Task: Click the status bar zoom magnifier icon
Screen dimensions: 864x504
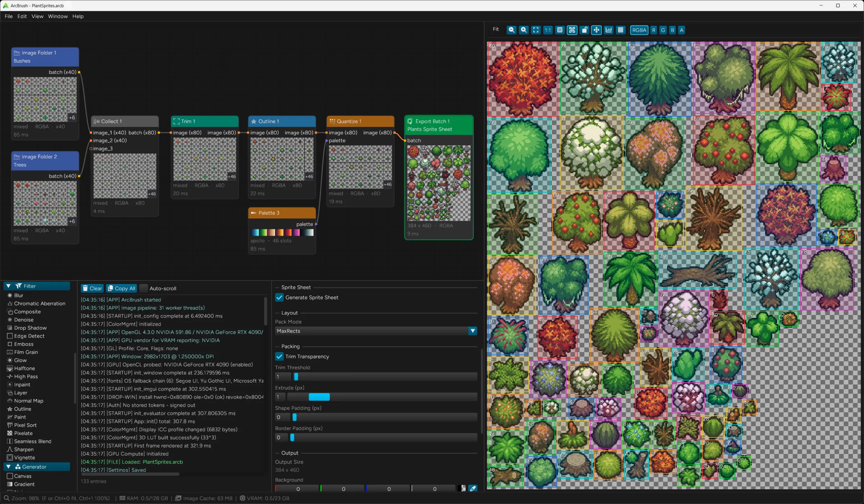Action: coord(6,498)
